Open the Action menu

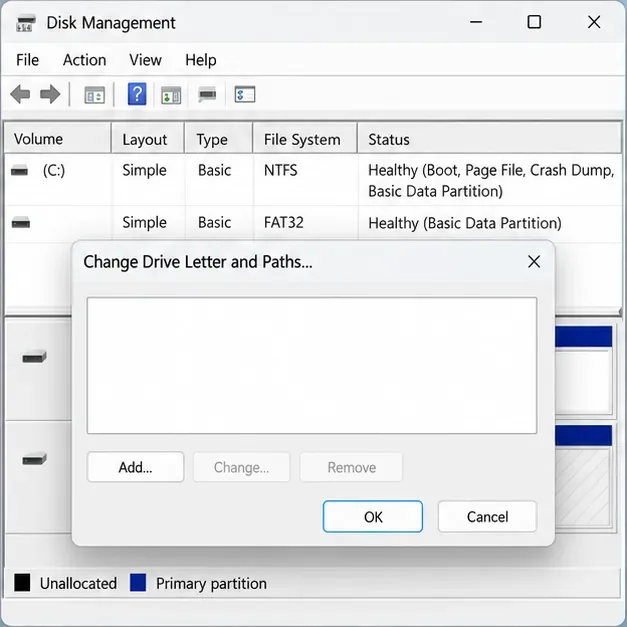[x=84, y=60]
